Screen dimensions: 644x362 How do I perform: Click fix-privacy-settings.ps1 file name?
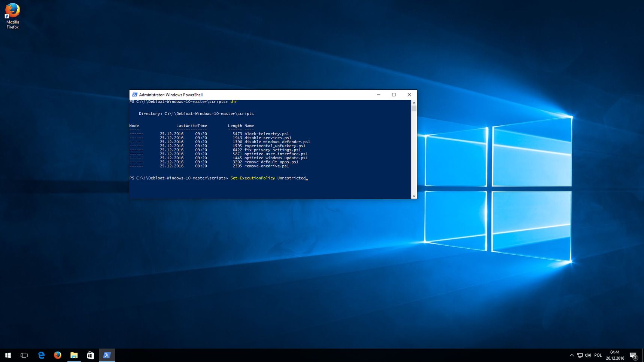pyautogui.click(x=273, y=150)
